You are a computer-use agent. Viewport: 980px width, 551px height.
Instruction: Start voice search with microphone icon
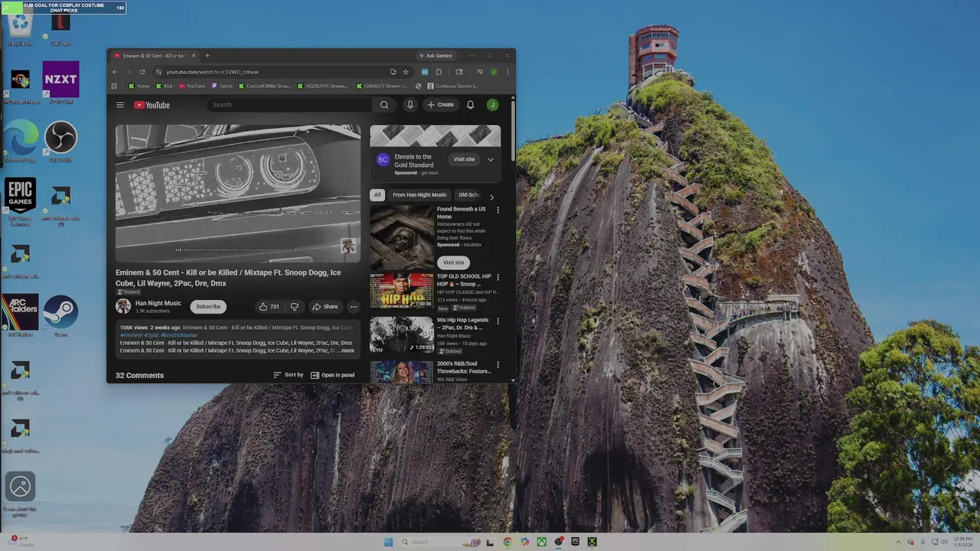click(x=410, y=105)
